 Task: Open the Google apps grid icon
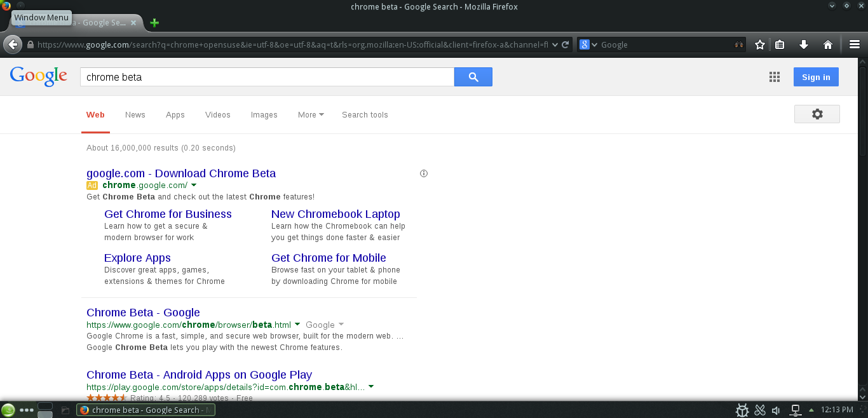pos(774,77)
